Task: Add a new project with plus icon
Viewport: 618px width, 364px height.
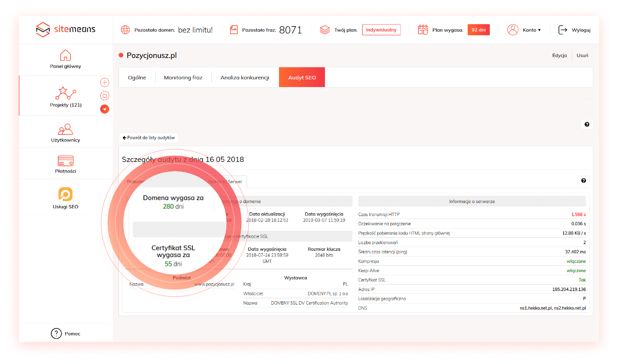Action: click(x=104, y=82)
